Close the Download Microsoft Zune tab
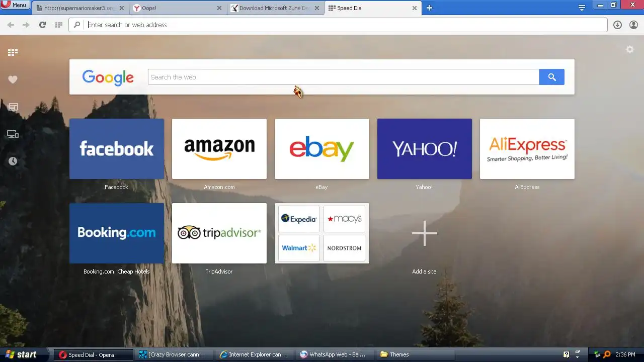644x362 pixels. click(316, 8)
